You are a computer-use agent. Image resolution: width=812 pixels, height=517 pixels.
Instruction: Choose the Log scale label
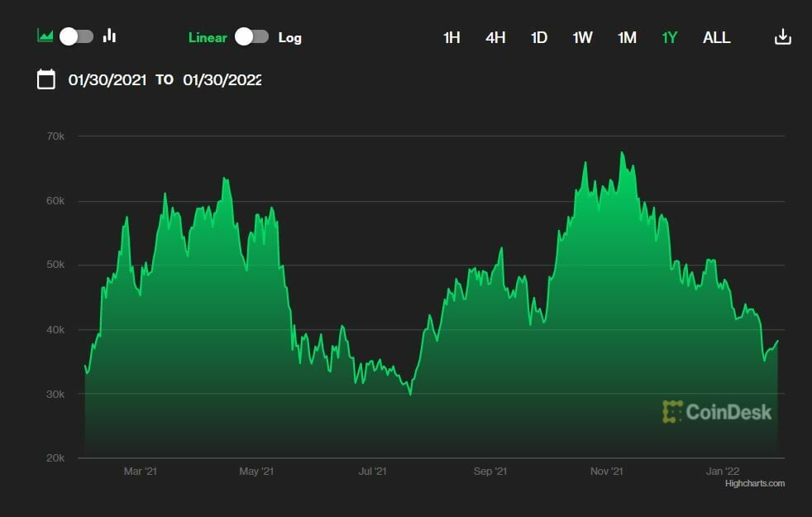click(x=289, y=38)
